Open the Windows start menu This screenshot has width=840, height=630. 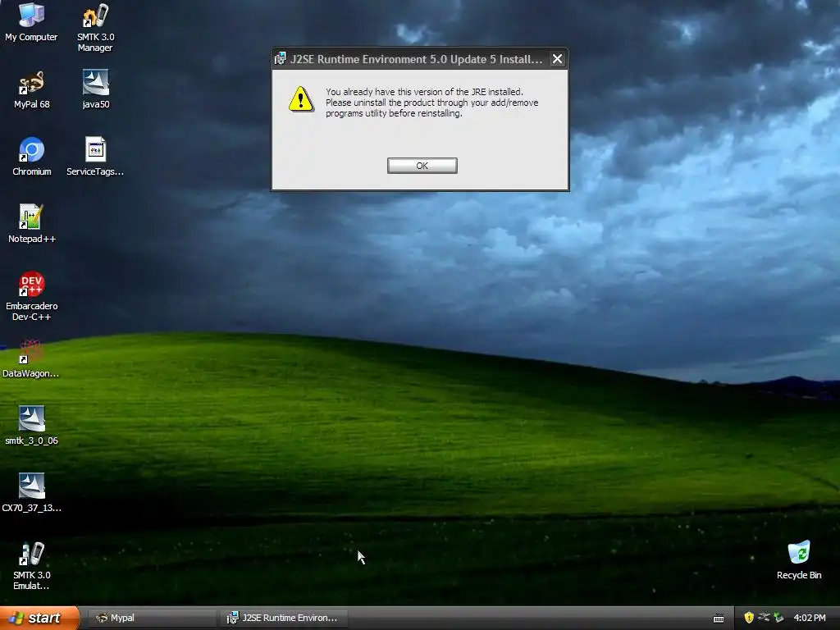coord(39,618)
